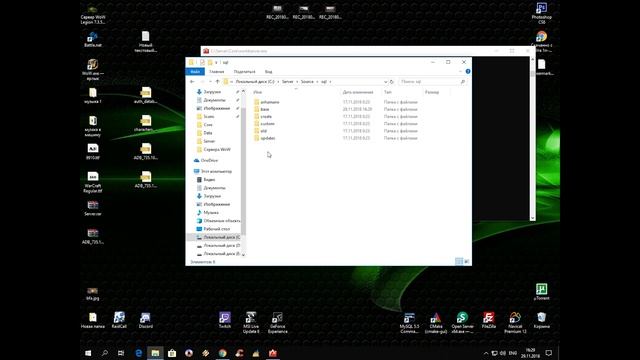Open notification center icon
Image resolution: width=640 pixels, height=360 pixels.
549,353
